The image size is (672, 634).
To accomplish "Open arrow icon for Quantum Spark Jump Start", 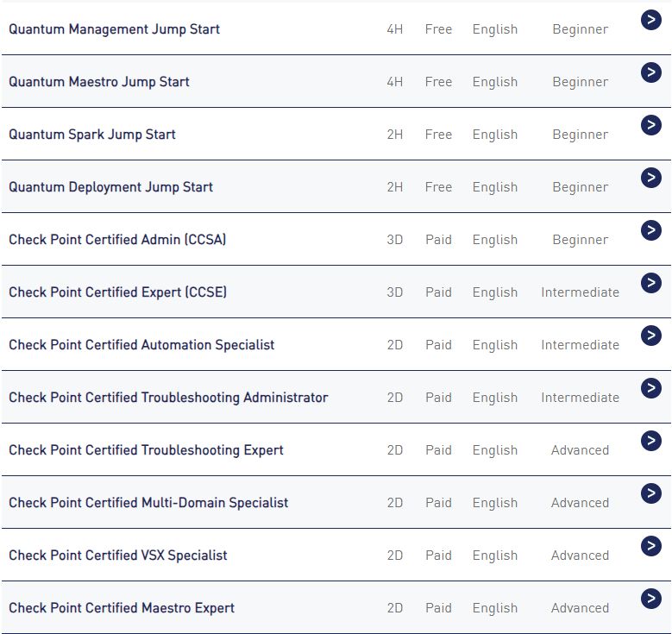I will [651, 125].
